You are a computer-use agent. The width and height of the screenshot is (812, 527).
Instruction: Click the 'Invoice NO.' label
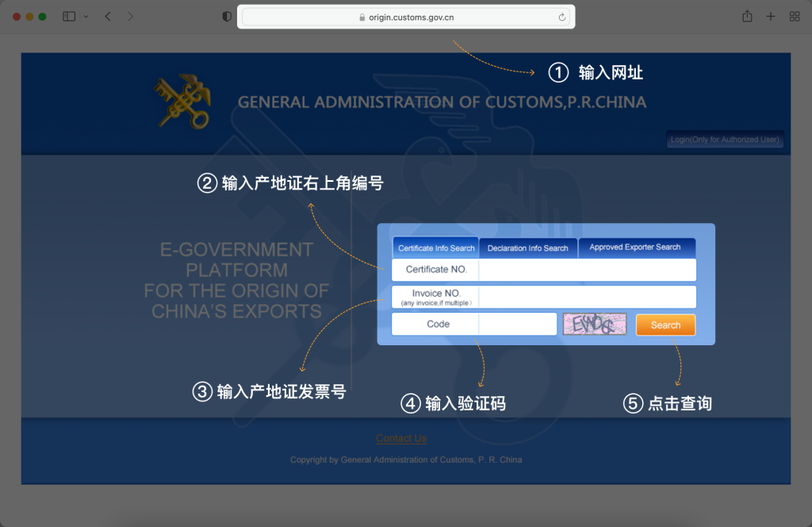click(436, 294)
